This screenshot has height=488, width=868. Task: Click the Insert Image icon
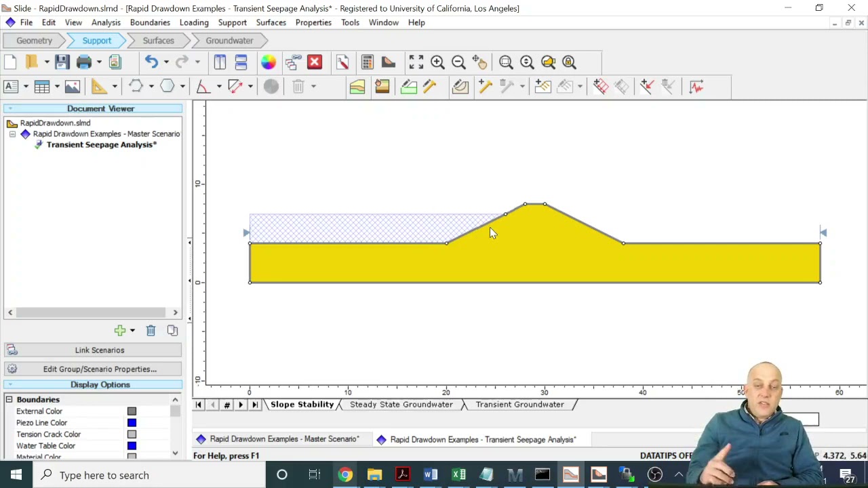[x=72, y=86]
